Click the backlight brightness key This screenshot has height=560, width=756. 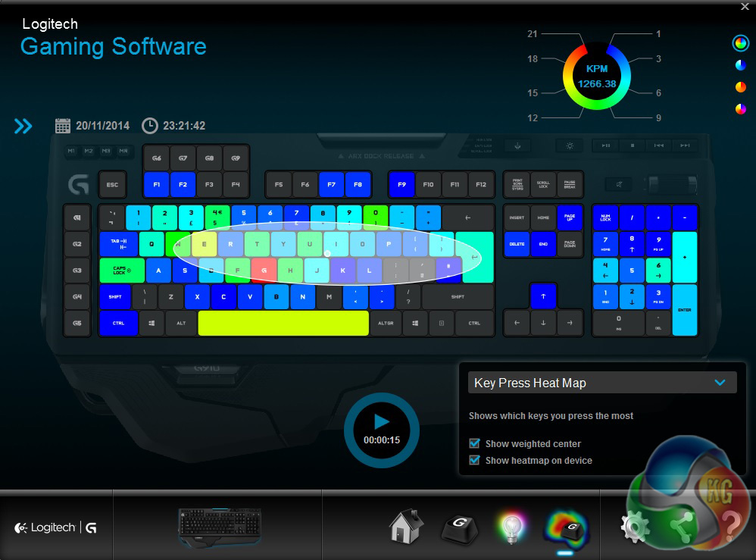pos(570,145)
